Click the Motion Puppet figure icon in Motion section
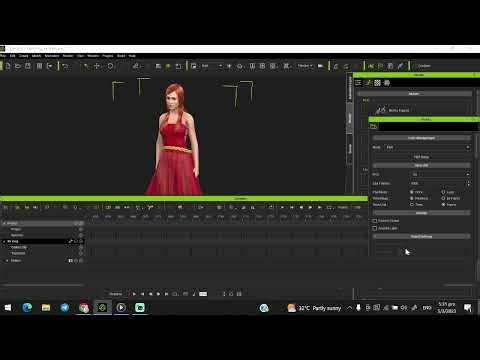 381,109
